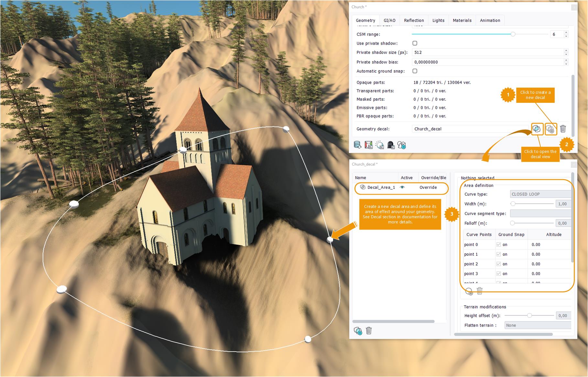The width and height of the screenshot is (588, 377).
Task: Delete the selected decal area
Action: (x=369, y=331)
